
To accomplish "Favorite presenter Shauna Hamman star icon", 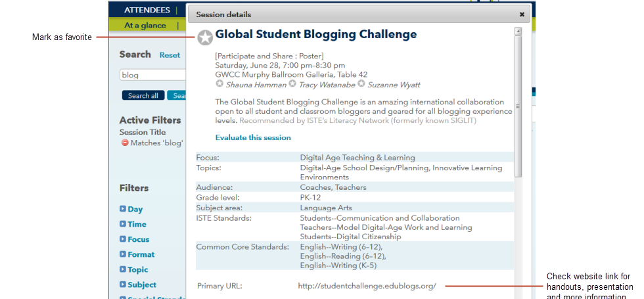I will (x=219, y=84).
